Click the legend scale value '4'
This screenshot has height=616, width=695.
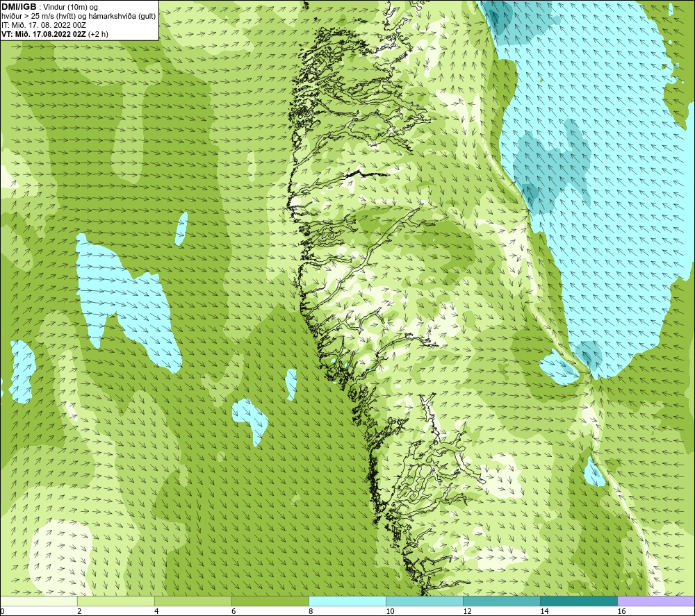click(156, 612)
